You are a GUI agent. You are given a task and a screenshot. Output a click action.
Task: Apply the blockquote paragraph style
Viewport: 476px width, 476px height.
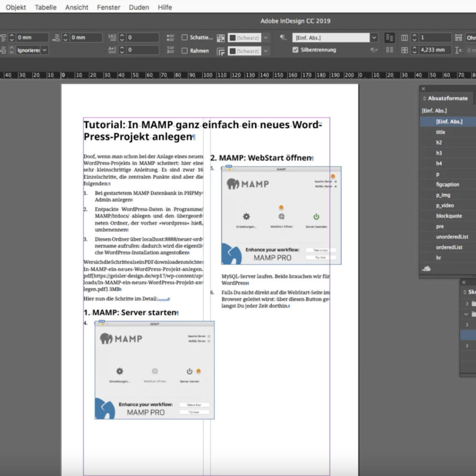pyautogui.click(x=448, y=216)
